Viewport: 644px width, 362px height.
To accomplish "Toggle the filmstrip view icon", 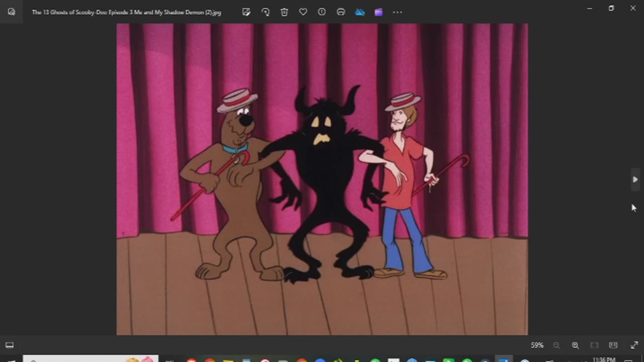I will [x=10, y=345].
